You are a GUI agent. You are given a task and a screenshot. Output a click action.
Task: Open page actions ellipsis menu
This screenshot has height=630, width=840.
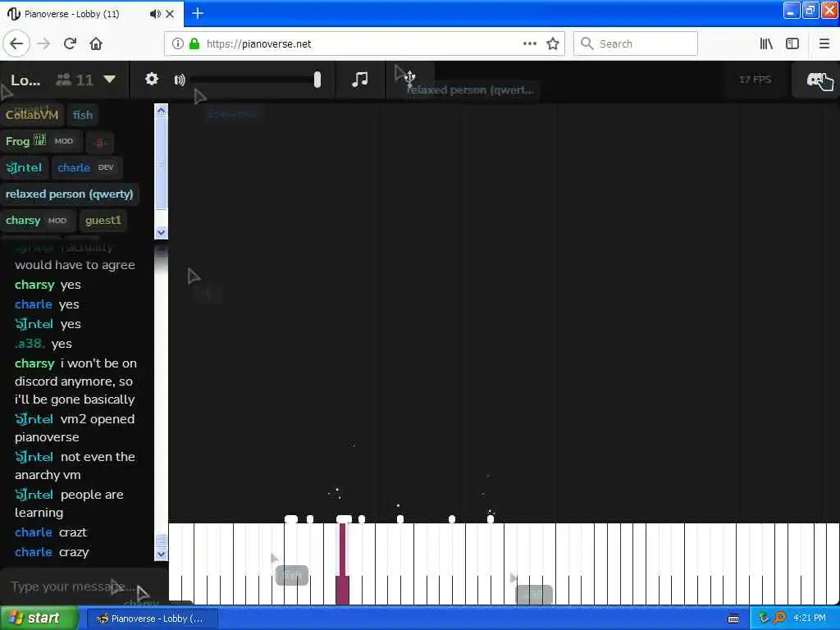(x=530, y=43)
